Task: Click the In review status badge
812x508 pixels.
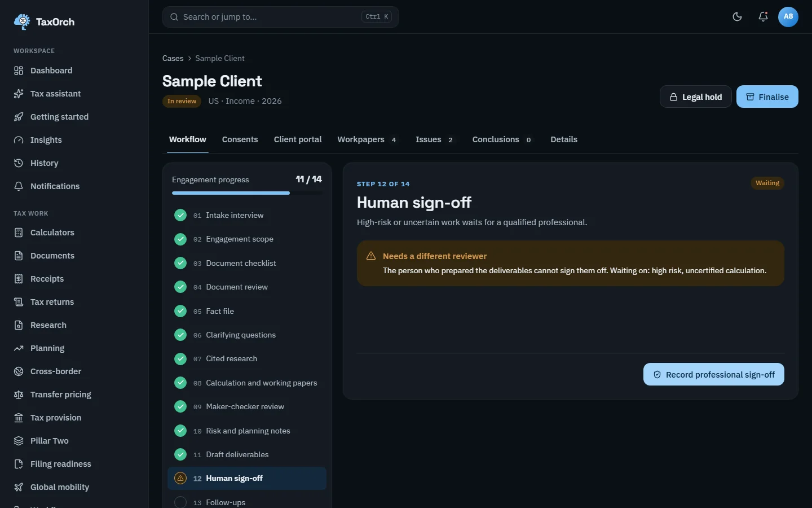Action: pos(182,101)
